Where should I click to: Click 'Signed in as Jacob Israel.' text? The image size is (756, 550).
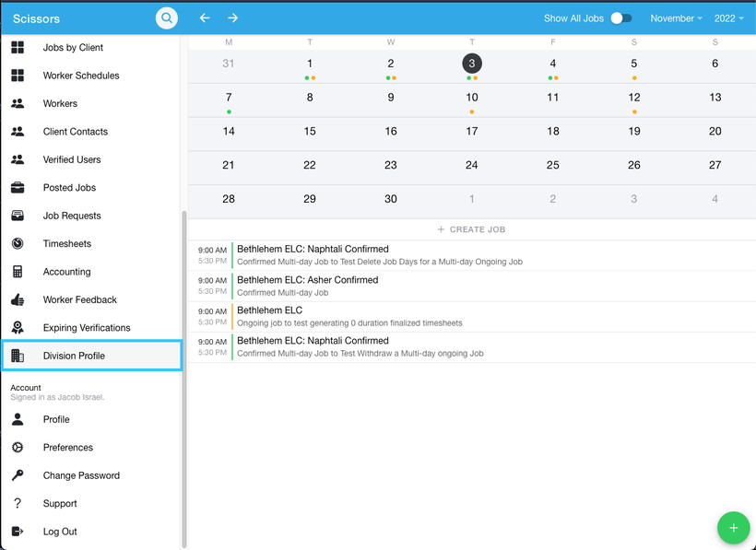(57, 397)
